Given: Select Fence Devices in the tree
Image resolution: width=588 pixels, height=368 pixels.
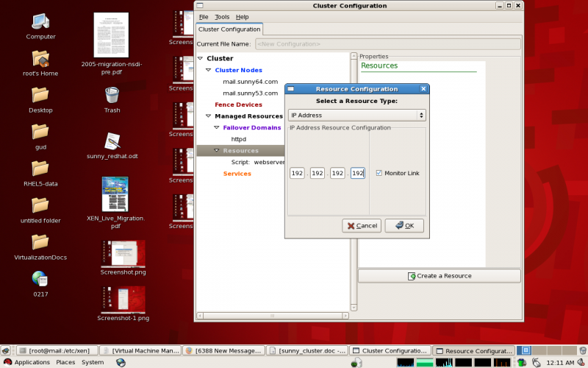Looking at the screenshot, I should click(238, 105).
